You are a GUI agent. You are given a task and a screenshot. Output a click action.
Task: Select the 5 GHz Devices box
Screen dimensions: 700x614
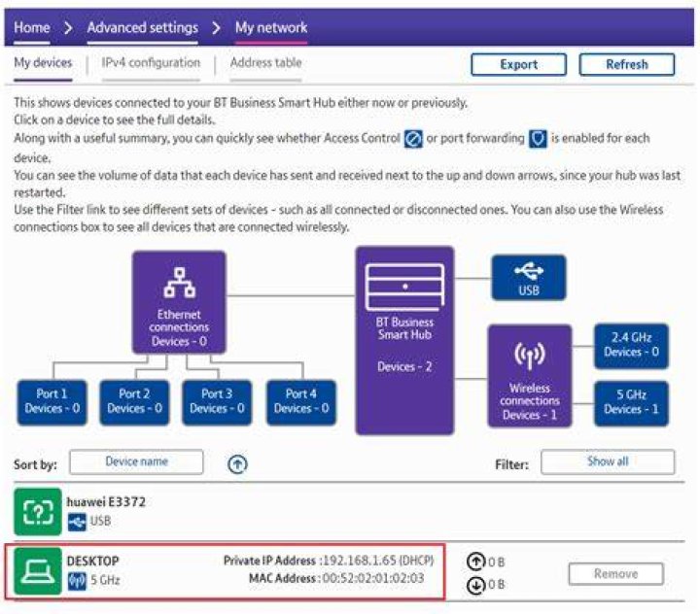point(631,403)
